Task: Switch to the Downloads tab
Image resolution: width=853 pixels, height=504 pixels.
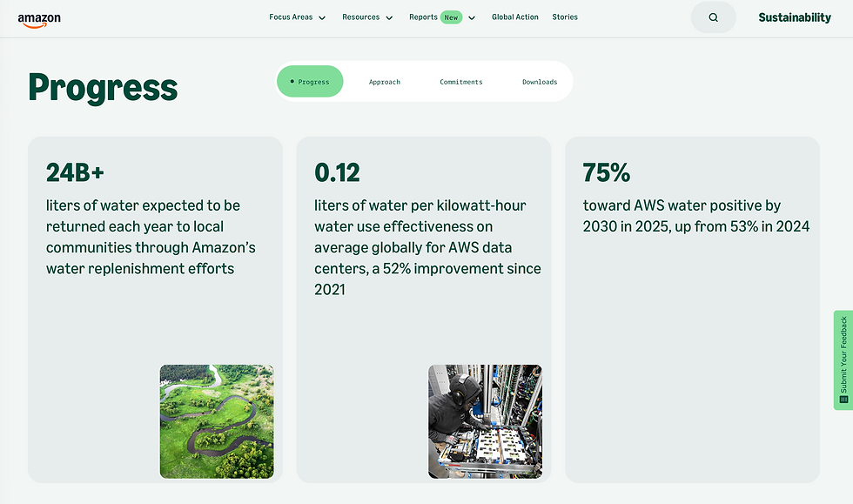Action: click(x=540, y=82)
